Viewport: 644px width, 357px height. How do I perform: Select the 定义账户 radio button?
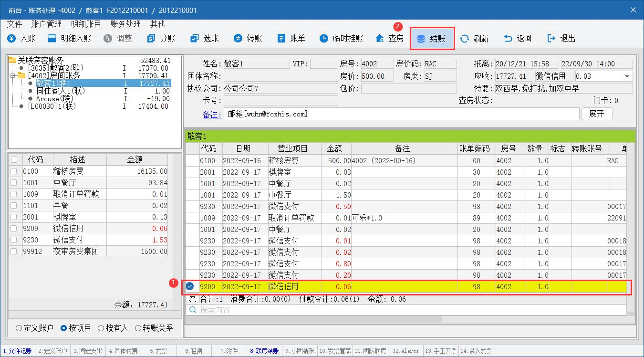[x=19, y=328]
